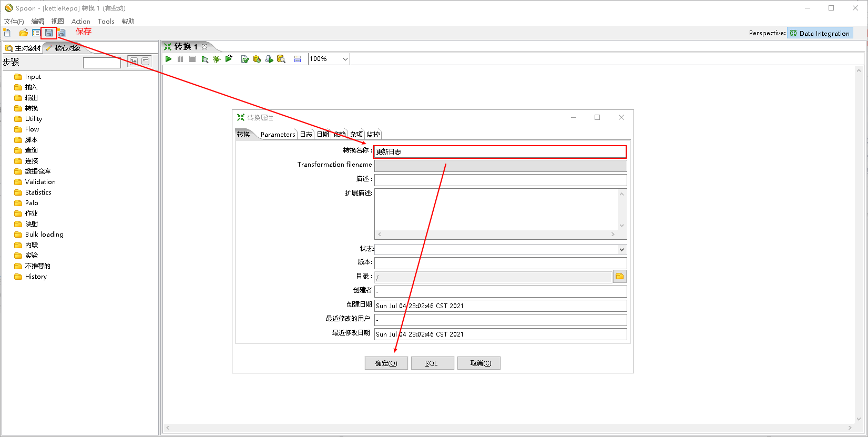
Task: Expand the 数据仓库 folder
Action: [x=32, y=171]
